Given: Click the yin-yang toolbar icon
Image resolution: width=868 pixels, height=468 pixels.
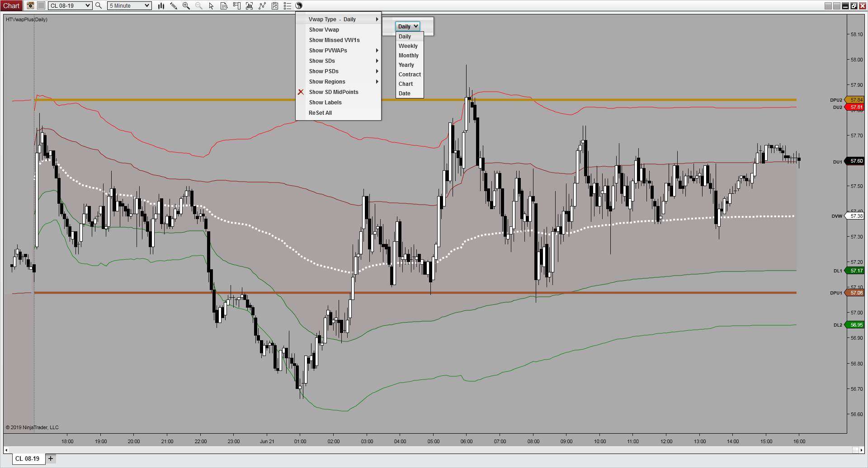Looking at the screenshot, I should tap(299, 5).
